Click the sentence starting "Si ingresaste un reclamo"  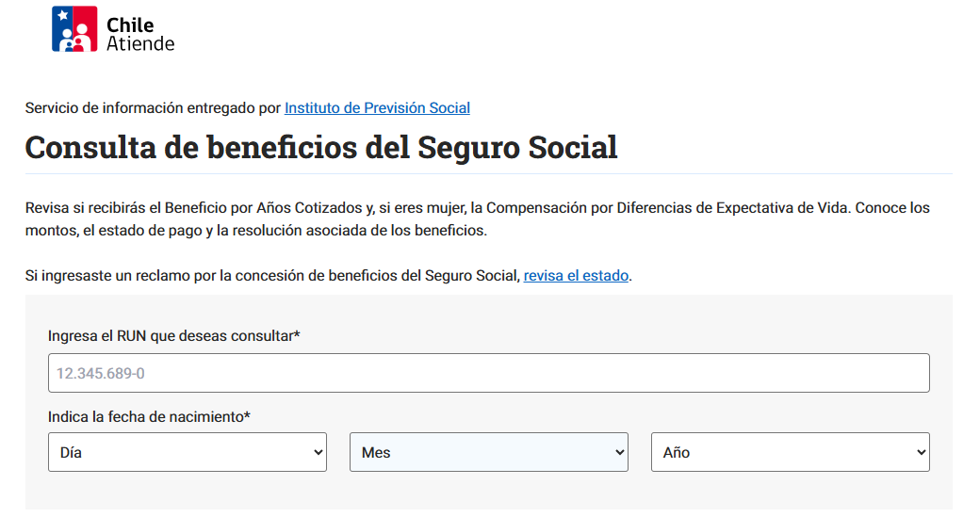click(x=273, y=276)
